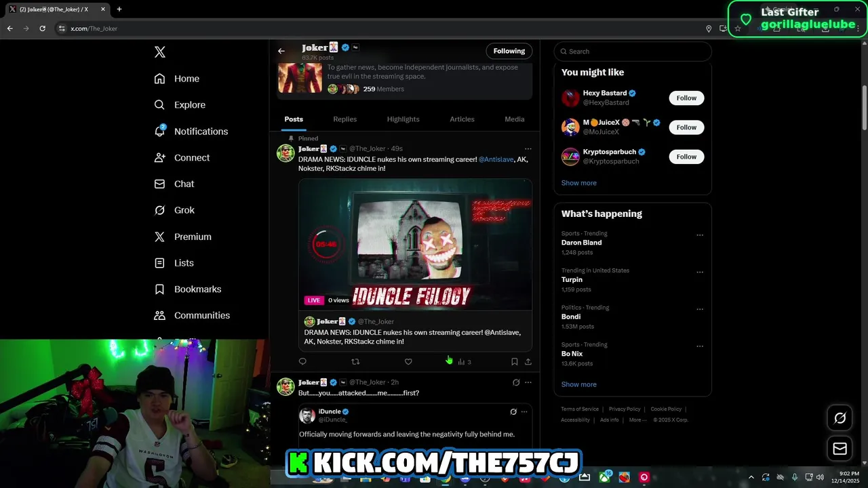Open more options on 2h Joker post
This screenshot has height=488, width=868.
click(528, 382)
